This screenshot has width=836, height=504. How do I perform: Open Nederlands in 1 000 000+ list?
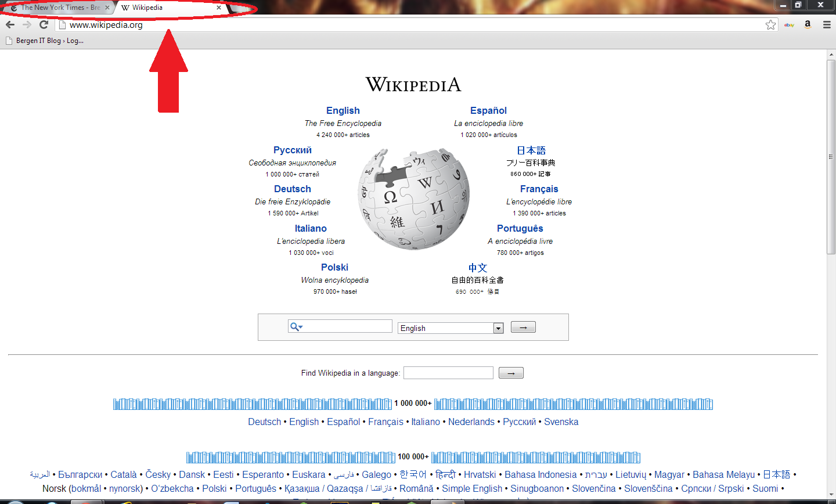click(x=471, y=422)
